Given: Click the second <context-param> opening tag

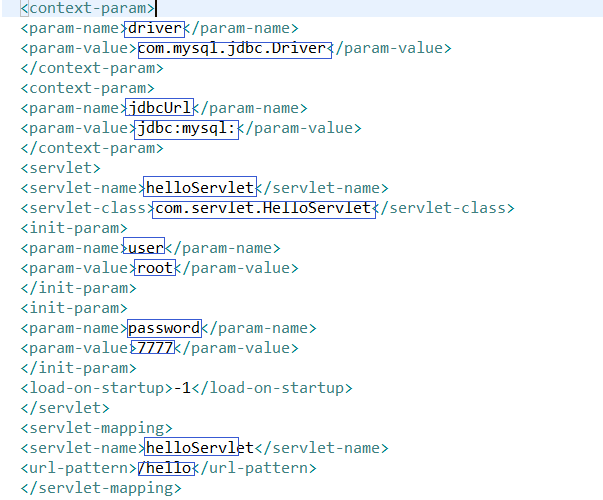Looking at the screenshot, I should pyautogui.click(x=87, y=88).
